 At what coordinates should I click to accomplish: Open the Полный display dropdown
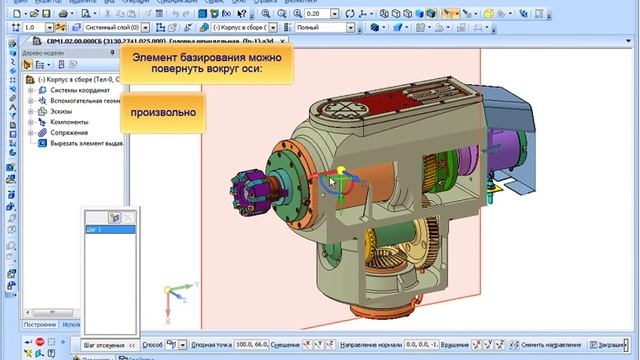(x=351, y=27)
